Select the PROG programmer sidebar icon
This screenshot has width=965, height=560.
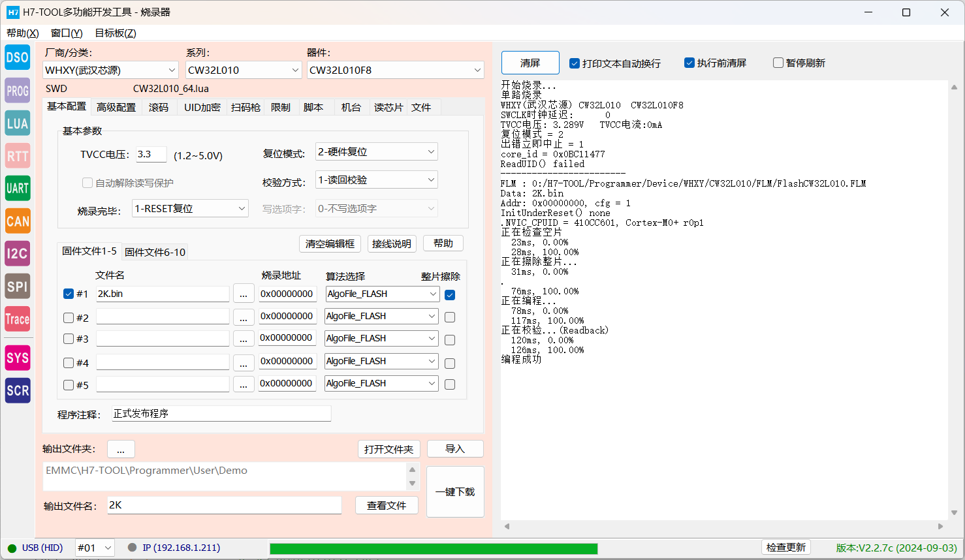(x=18, y=91)
